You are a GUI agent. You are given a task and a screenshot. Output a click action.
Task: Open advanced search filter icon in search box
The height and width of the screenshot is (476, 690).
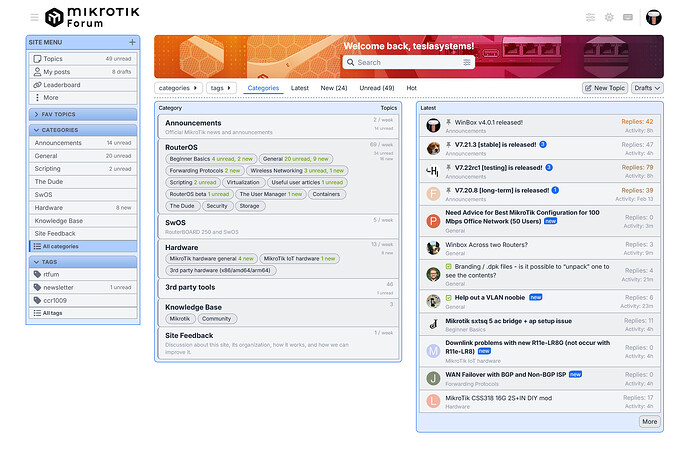coord(467,62)
